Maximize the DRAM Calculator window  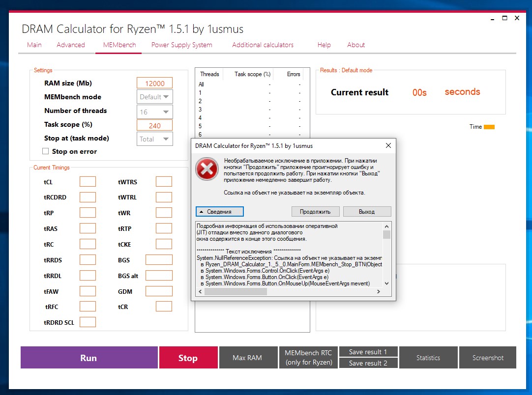click(x=504, y=18)
